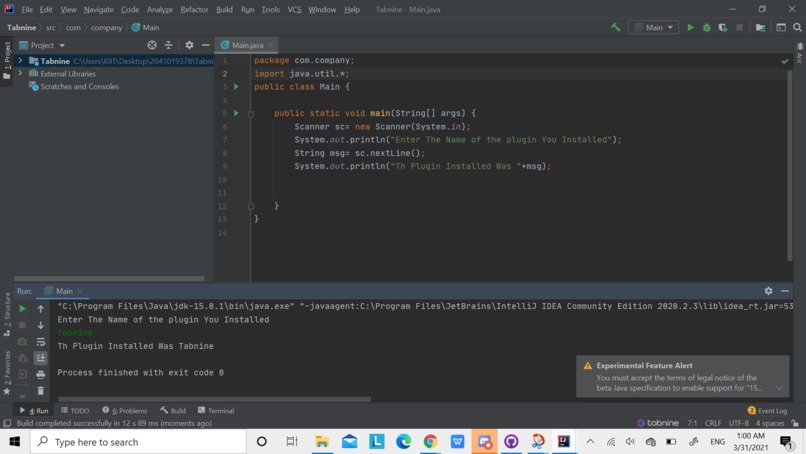Toggle tool window bars icon bottom-left
This screenshot has height=454, width=806.
click(x=7, y=423)
